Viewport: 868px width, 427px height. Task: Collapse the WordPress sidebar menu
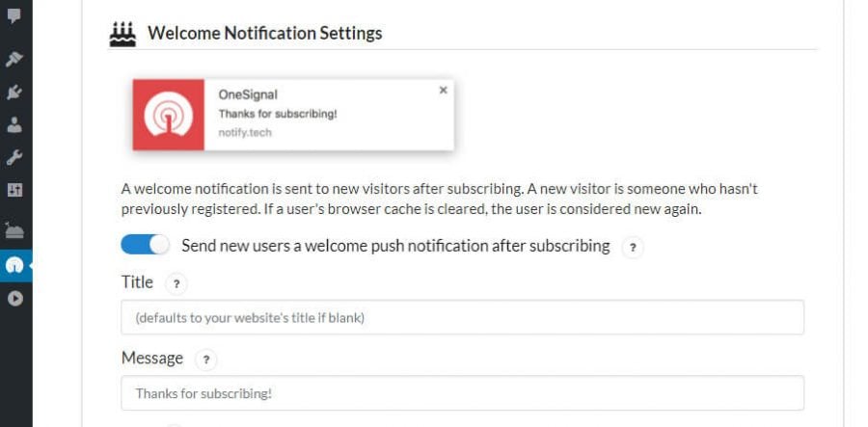coord(14,299)
